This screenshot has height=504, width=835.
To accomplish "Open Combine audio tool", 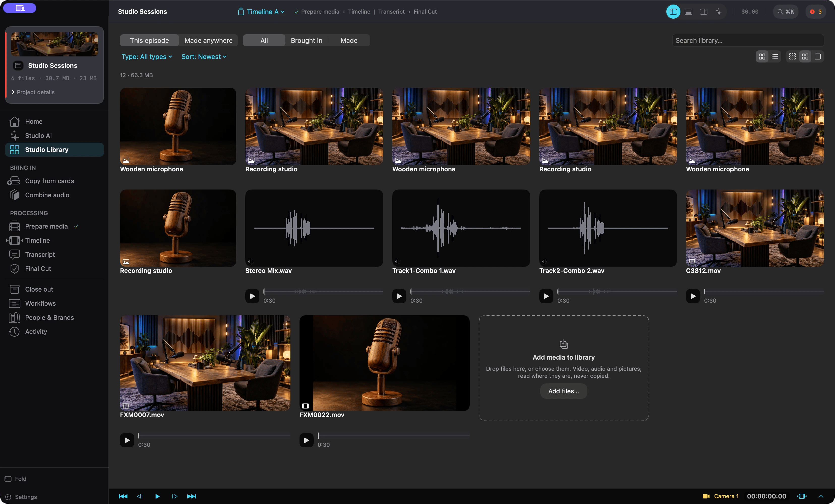I will [x=54, y=195].
